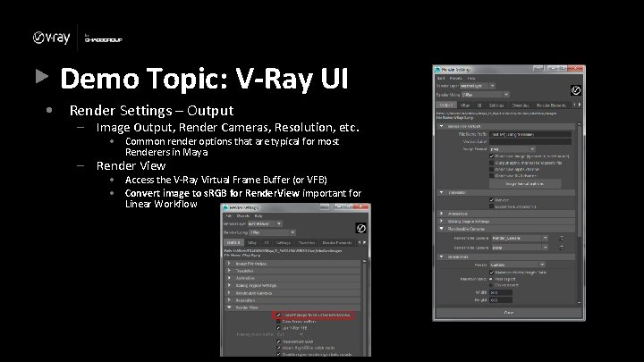Enable Output alpha channel to separate file

(x=492, y=163)
